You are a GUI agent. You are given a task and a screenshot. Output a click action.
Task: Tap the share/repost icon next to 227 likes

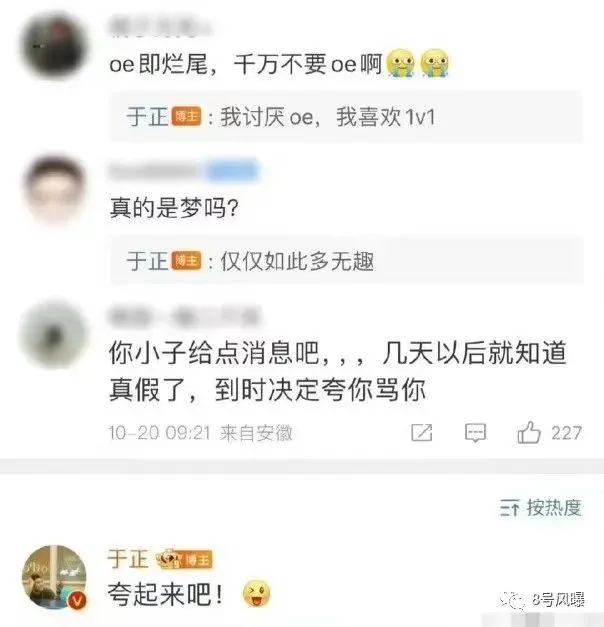[x=422, y=433]
